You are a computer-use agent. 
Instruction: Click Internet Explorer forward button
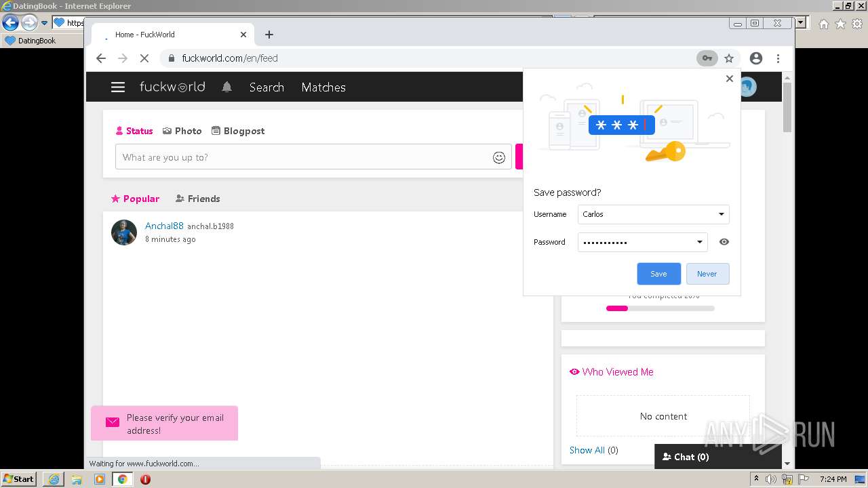[x=29, y=22]
